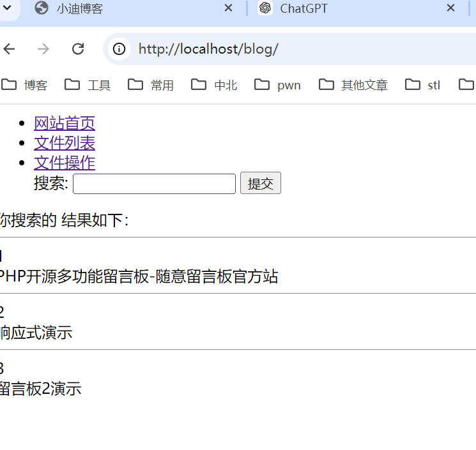Select the 开源多功能留言板-随意留言板官方站 result text
This screenshot has width=476, height=450.
[152, 276]
